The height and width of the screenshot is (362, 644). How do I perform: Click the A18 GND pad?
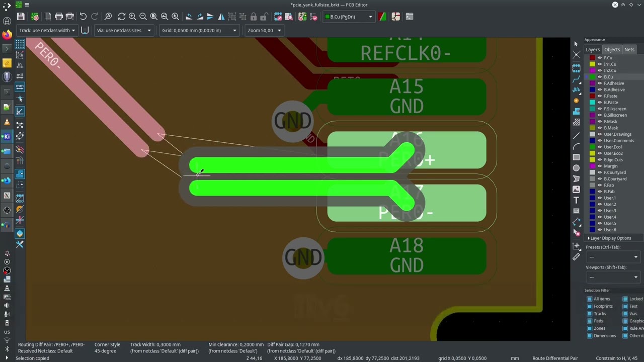tap(407, 256)
